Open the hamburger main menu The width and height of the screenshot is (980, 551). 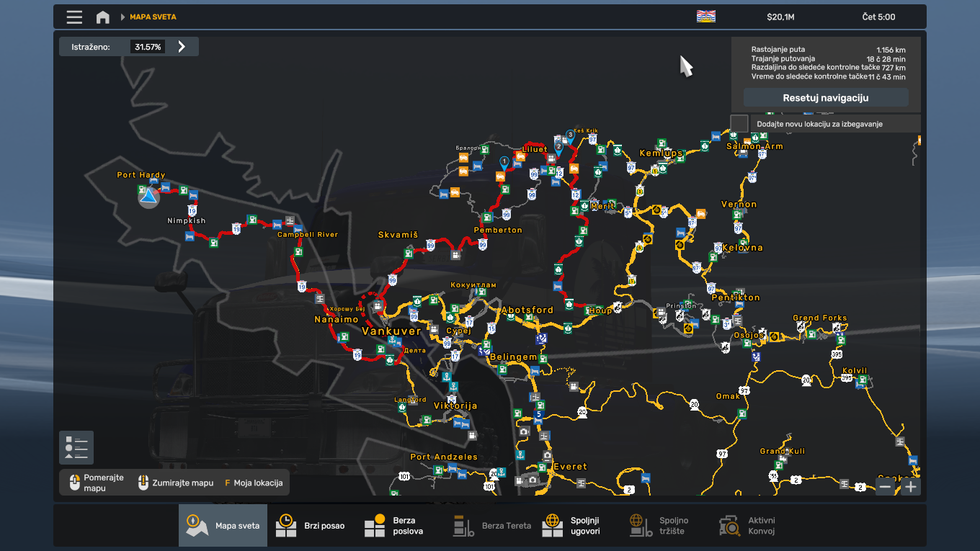74,17
